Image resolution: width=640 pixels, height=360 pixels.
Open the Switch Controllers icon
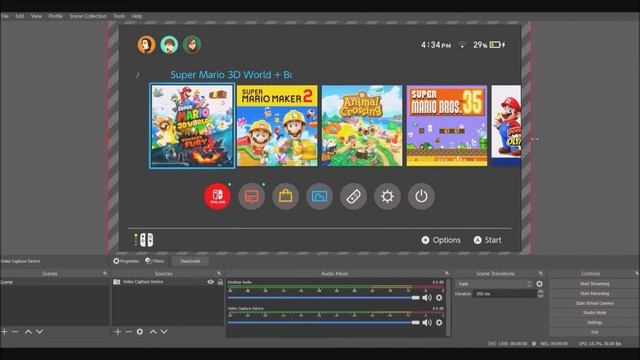click(x=353, y=196)
